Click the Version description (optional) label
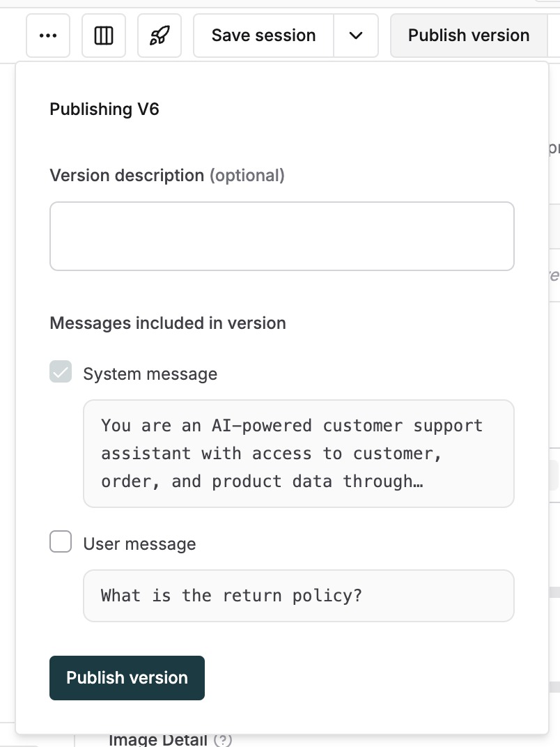The width and height of the screenshot is (560, 747). tap(166, 176)
